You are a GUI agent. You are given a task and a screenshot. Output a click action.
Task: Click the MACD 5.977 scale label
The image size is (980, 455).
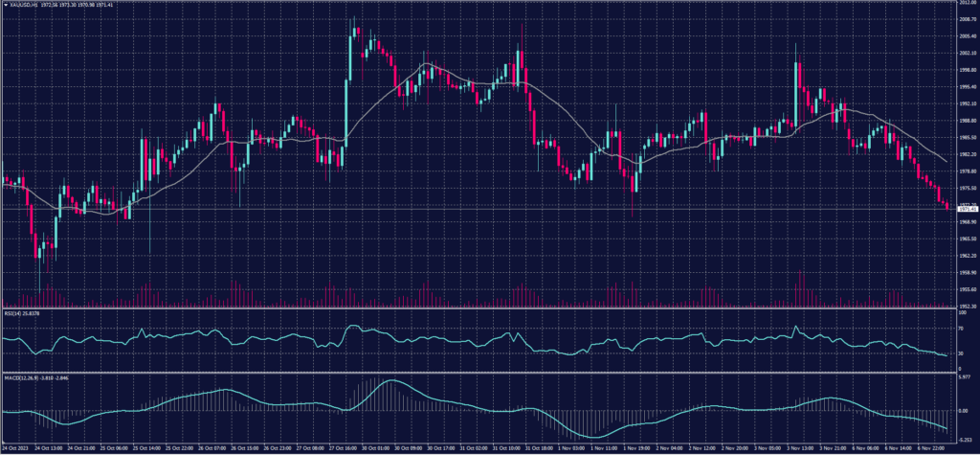click(x=963, y=377)
